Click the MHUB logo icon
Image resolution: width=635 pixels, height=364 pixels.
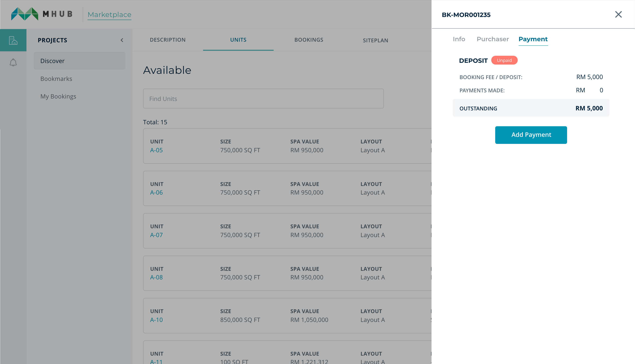pos(24,14)
